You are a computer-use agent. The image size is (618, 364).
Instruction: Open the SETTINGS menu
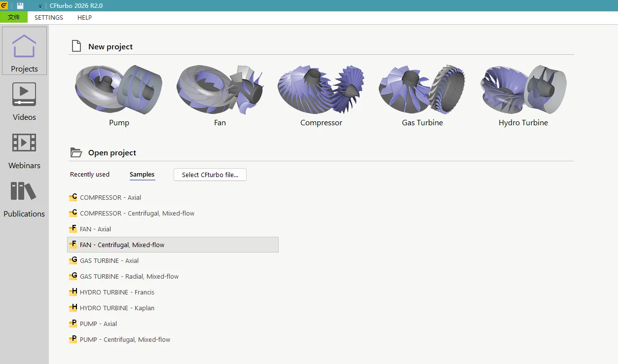pyautogui.click(x=49, y=17)
